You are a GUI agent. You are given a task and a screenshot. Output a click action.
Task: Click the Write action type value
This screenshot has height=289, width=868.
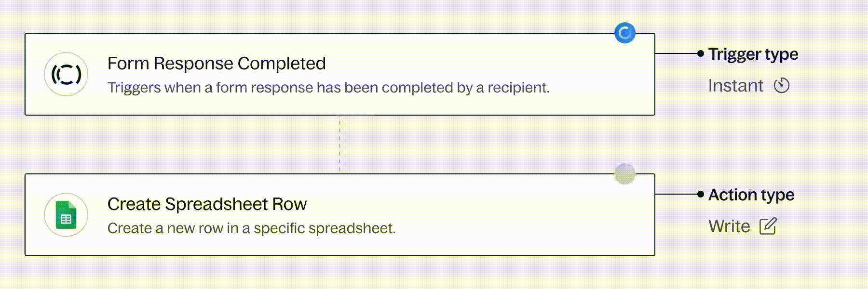click(x=729, y=226)
